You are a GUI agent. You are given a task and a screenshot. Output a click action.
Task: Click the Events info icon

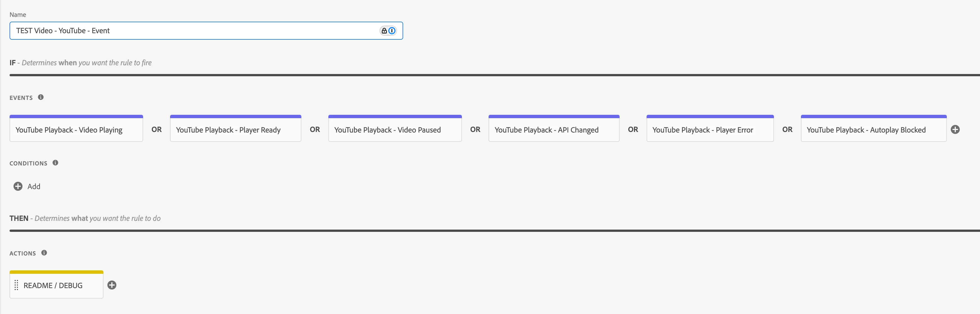click(x=41, y=97)
